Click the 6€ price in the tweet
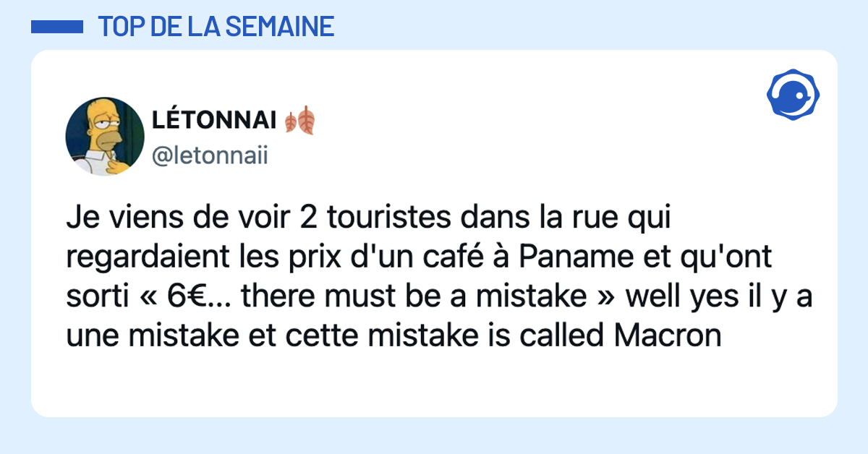 coord(182,296)
